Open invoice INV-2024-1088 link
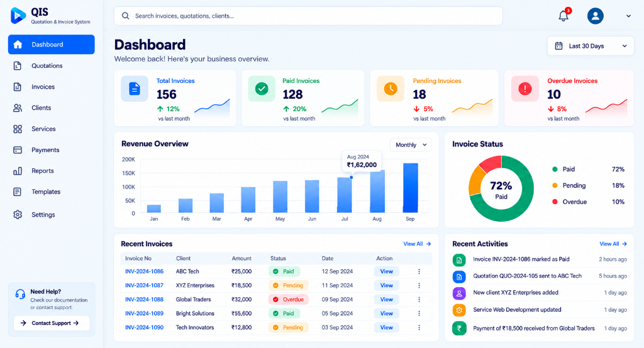Screen dimensions: 644x348 (144, 299)
